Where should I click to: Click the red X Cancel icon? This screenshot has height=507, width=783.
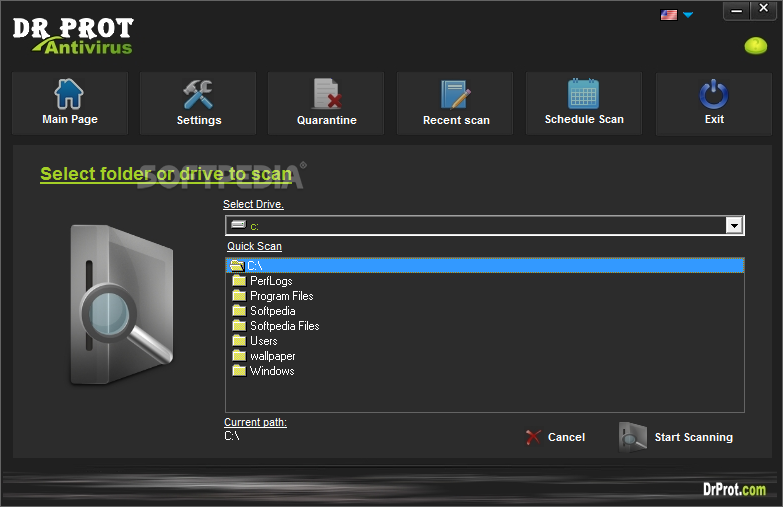(533, 437)
